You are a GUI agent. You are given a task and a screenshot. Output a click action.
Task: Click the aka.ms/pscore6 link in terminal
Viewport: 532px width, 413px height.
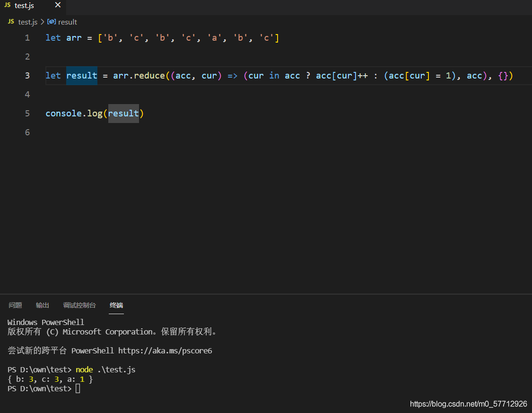165,351
